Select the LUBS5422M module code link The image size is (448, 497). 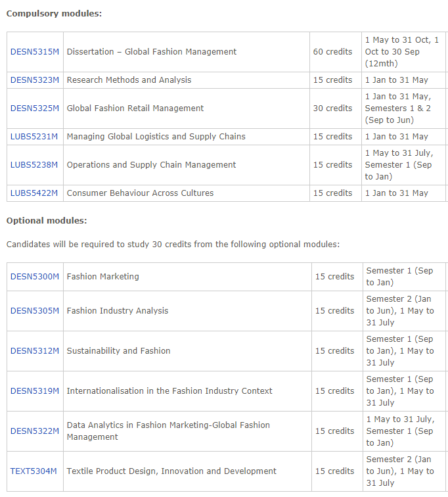coord(35,193)
